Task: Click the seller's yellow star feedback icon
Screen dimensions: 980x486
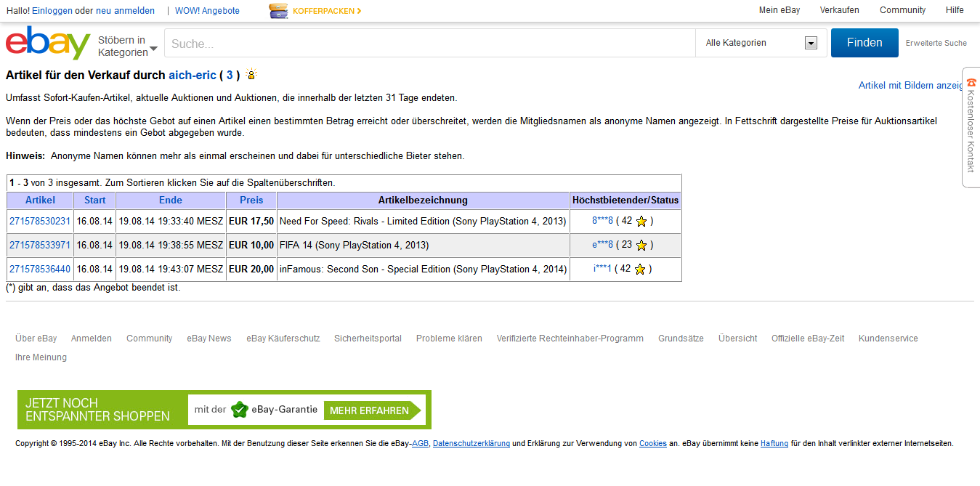Action: pos(251,74)
